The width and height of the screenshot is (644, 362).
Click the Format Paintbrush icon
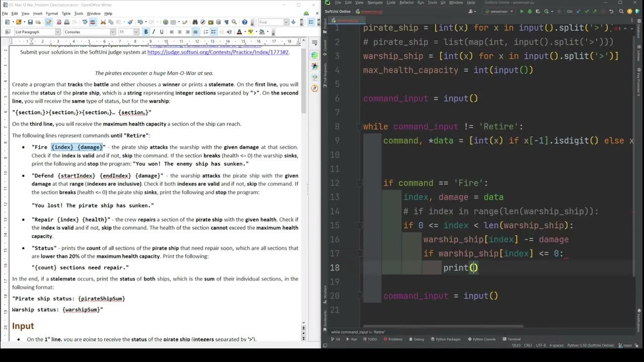point(130,22)
